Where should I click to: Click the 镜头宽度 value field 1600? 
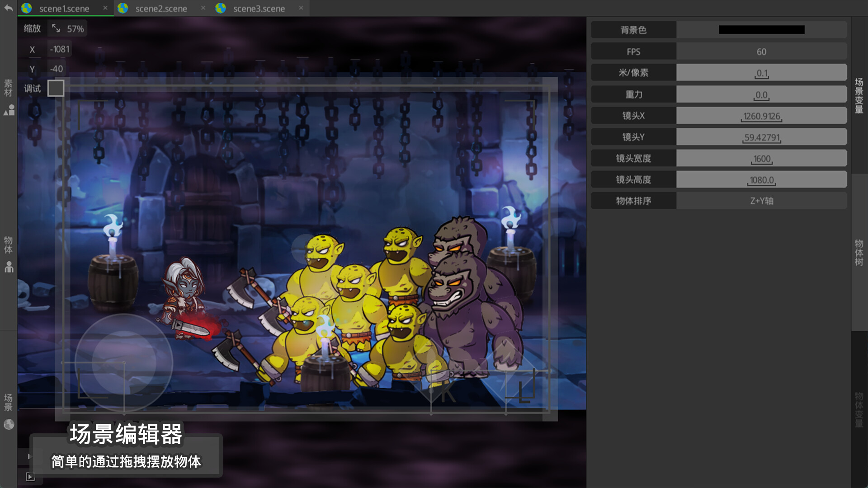coord(761,159)
